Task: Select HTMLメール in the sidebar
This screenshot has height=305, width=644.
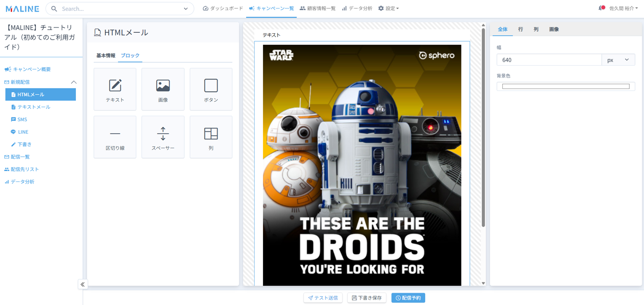Action: click(40, 94)
